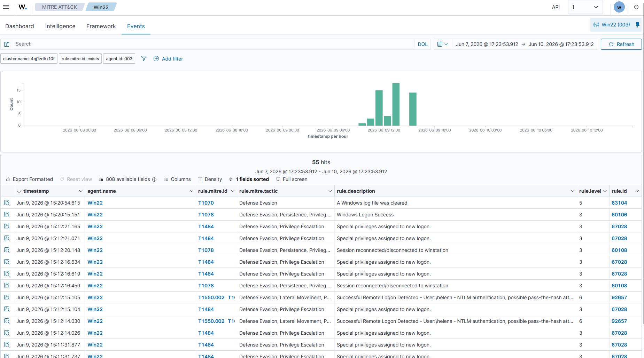The width and height of the screenshot is (644, 358).
Task: Open the calendar quick date menu
Action: coord(442,44)
